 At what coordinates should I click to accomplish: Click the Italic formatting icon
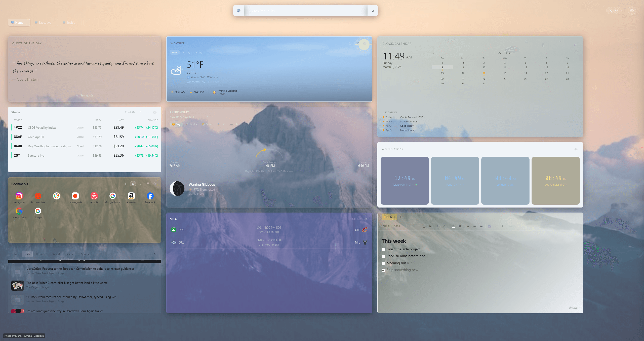click(417, 226)
